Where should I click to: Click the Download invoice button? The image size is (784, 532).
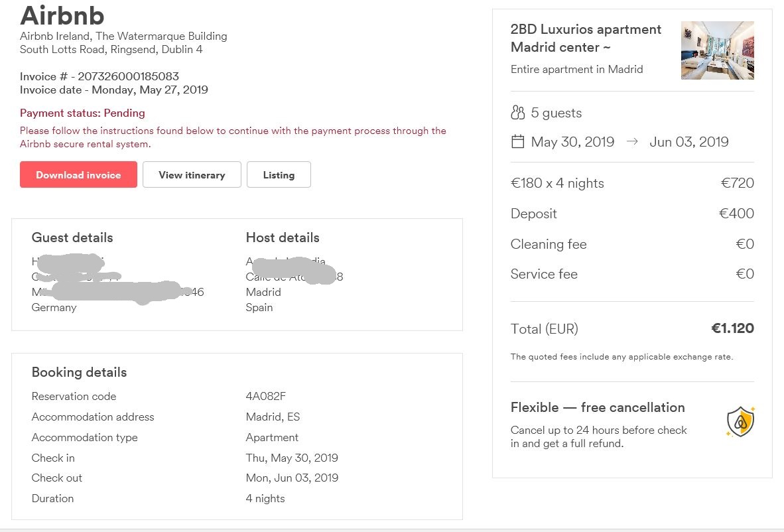tap(78, 174)
